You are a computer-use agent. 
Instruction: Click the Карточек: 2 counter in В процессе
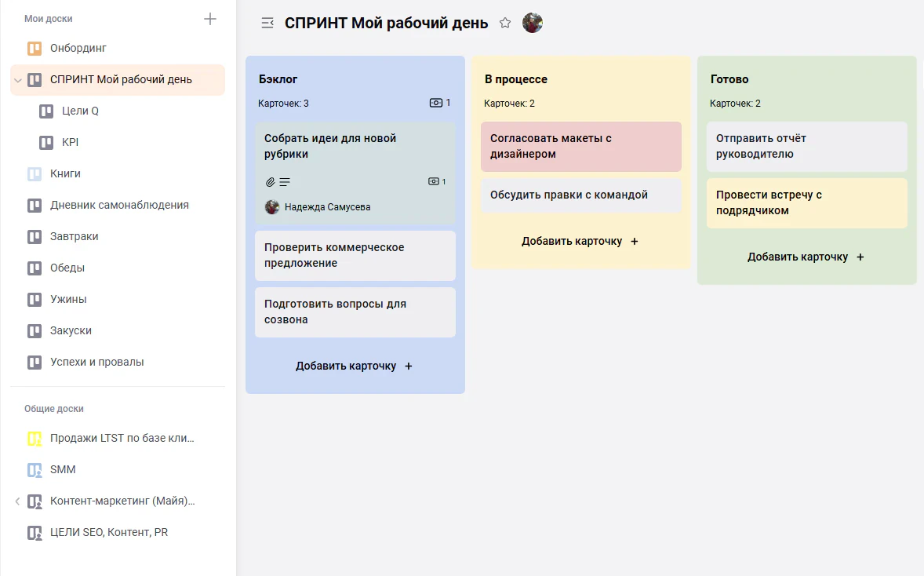(509, 104)
